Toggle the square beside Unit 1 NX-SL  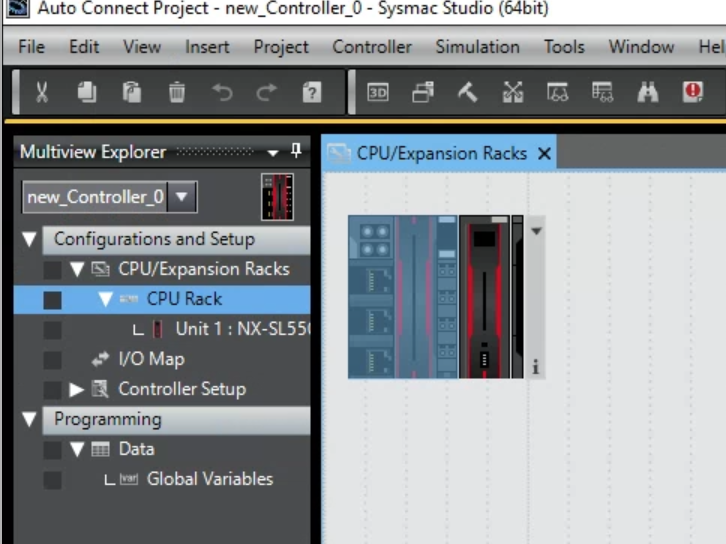point(52,330)
